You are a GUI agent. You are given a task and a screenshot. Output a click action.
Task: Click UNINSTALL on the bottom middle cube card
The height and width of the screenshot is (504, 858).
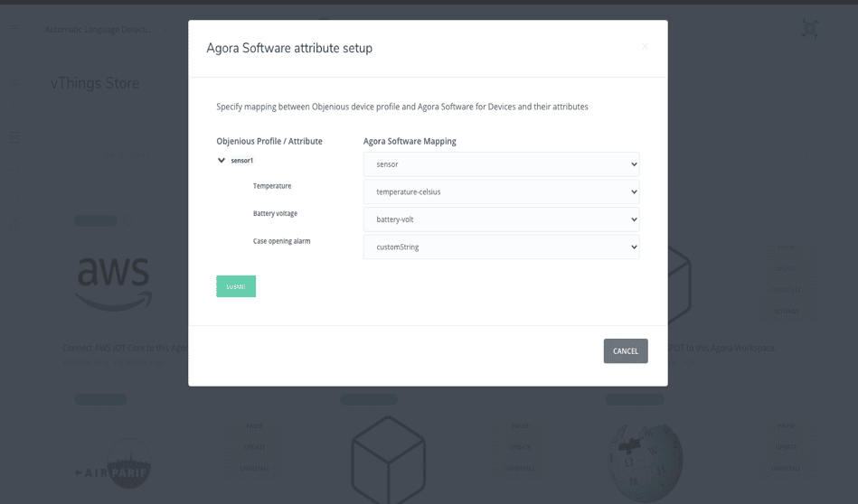coord(521,469)
